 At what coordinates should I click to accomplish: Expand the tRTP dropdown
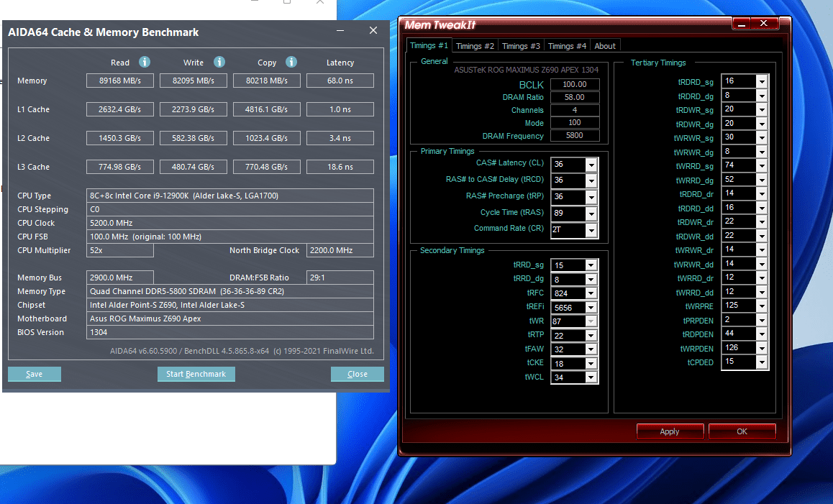tap(591, 336)
